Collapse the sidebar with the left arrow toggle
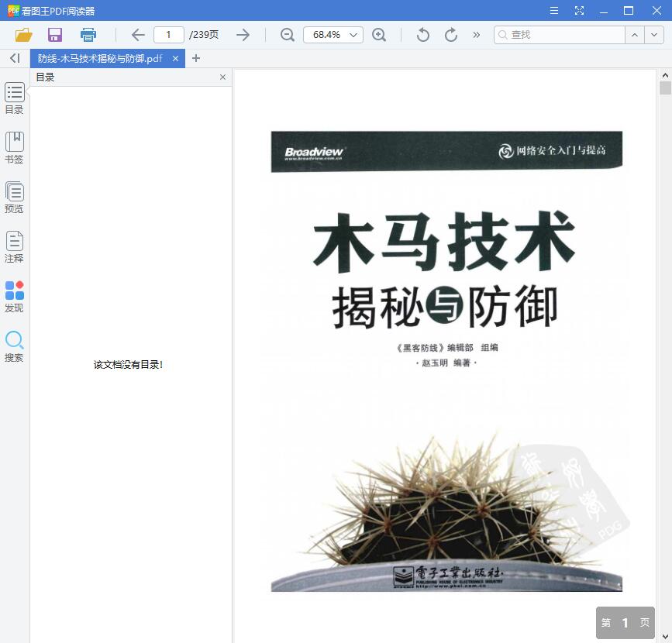The image size is (672, 643). (15, 58)
